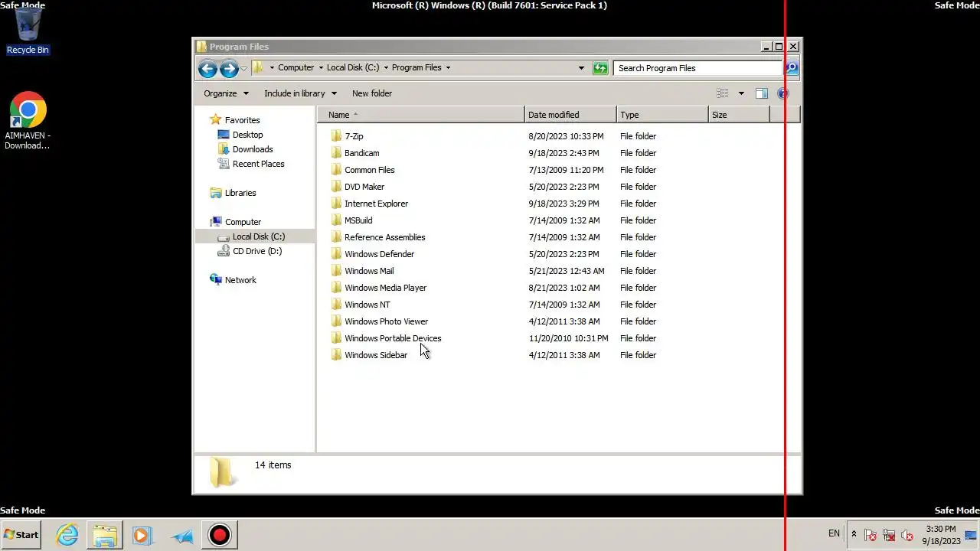This screenshot has width=980, height=551.
Task: Expand the arrow after Program Files breadcrumb
Action: coord(448,67)
